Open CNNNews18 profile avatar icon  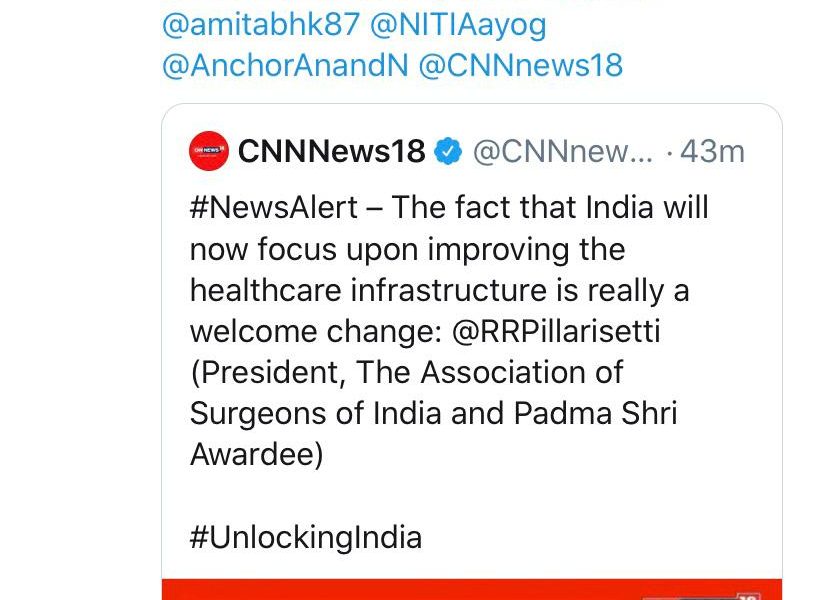208,151
